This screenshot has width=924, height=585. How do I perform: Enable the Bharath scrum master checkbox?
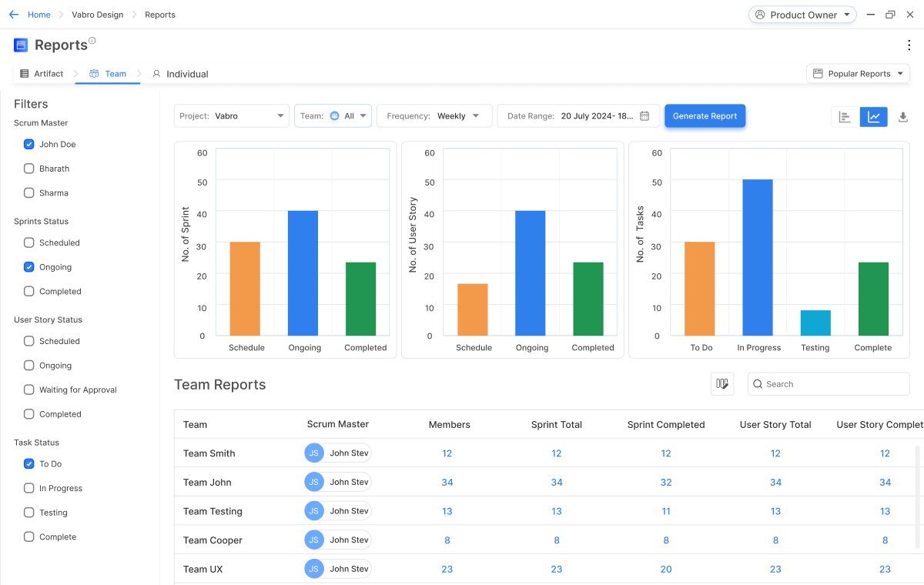coord(29,169)
